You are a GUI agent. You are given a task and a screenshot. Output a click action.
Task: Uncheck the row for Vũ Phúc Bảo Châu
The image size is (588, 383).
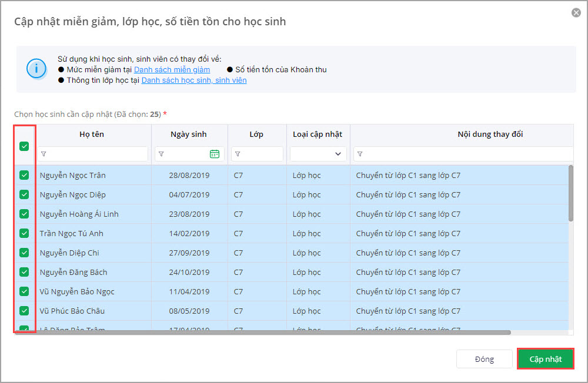tap(24, 311)
